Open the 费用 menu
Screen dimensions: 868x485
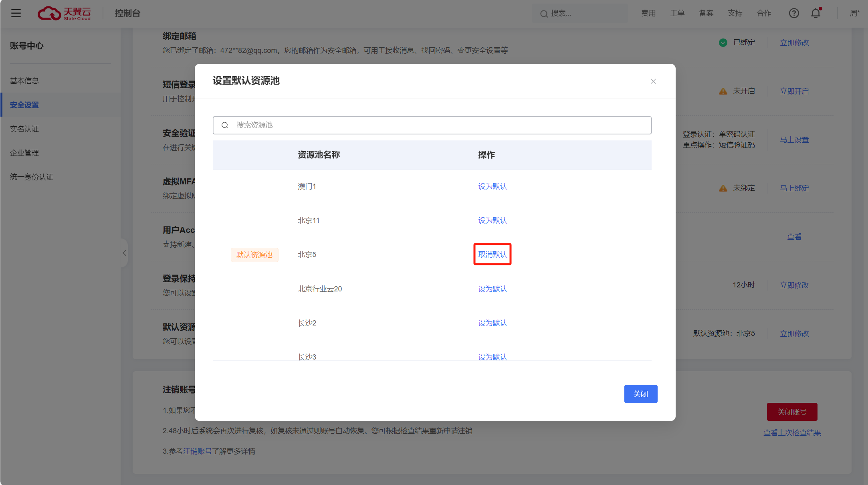click(648, 13)
